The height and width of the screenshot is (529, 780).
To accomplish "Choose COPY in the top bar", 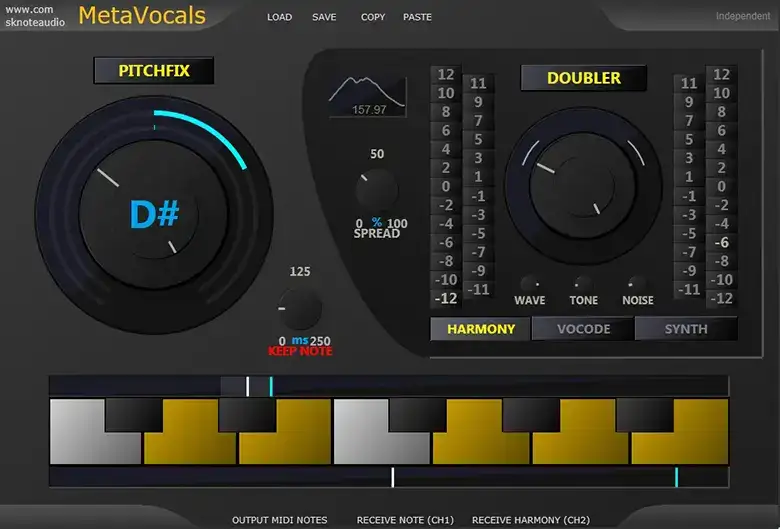I will 373,17.
